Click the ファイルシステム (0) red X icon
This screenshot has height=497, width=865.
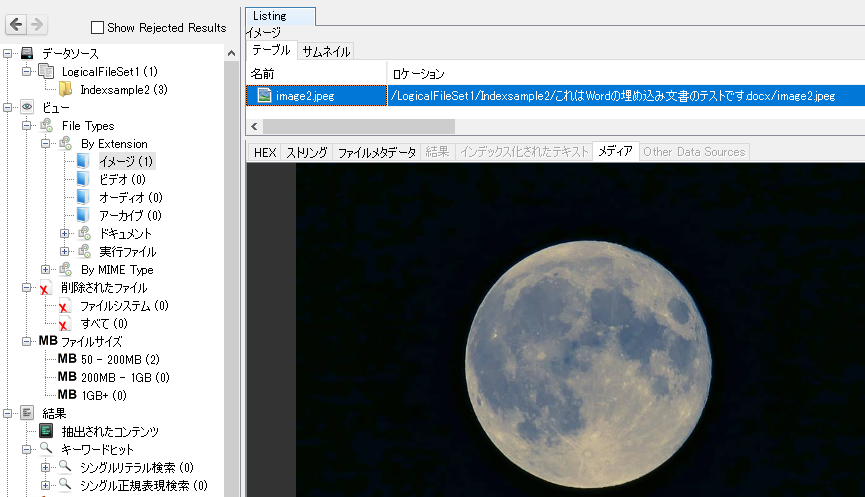(64, 306)
